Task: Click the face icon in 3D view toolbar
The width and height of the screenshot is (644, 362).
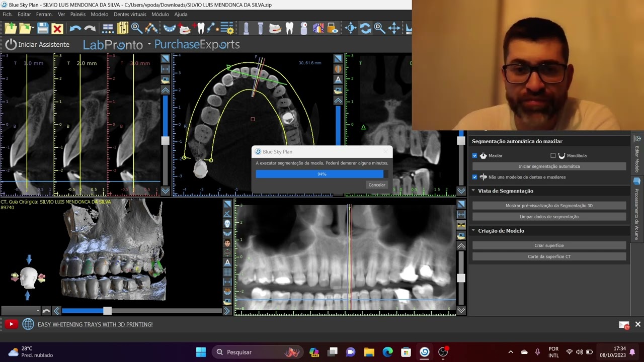Action: click(x=227, y=243)
